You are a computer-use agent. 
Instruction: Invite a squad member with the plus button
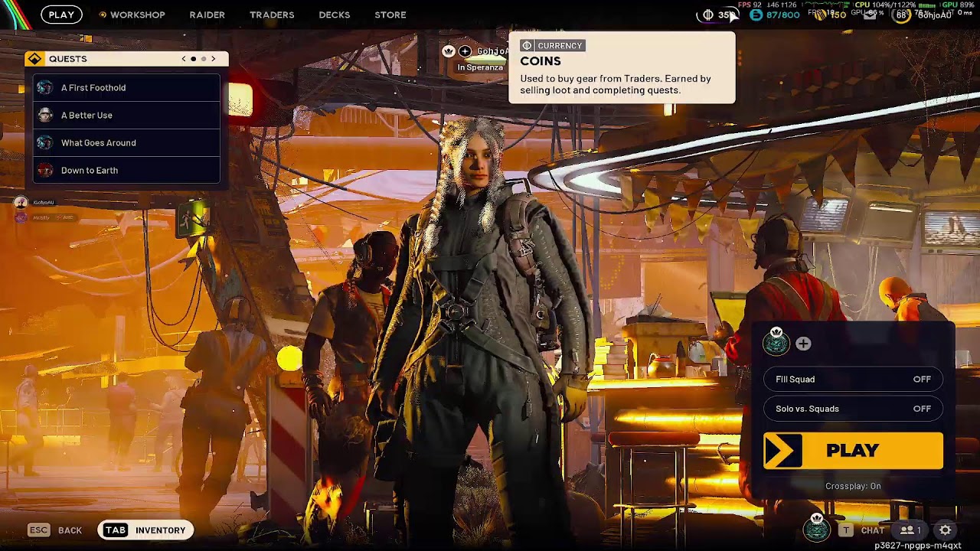[803, 344]
